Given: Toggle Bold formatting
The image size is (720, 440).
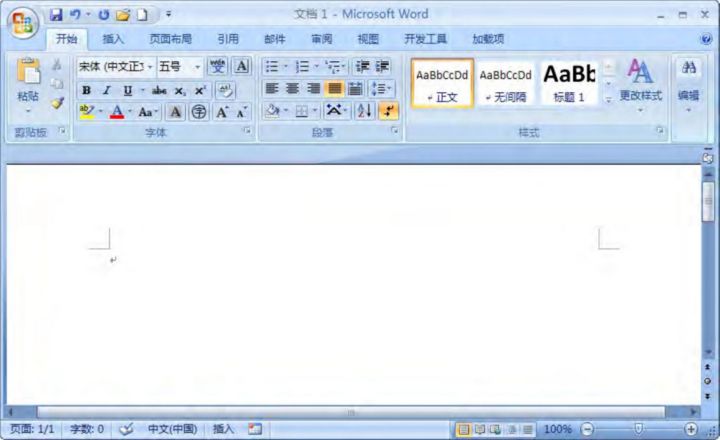Looking at the screenshot, I should (x=86, y=90).
